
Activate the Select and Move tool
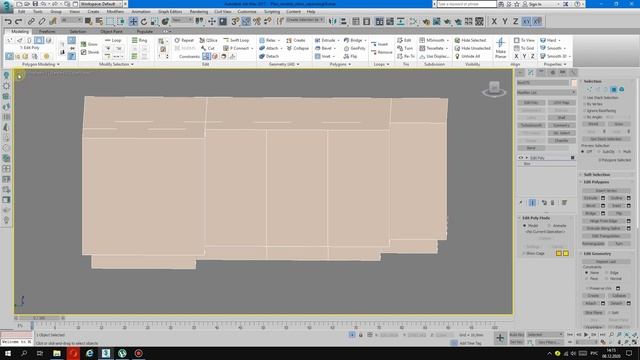(133, 21)
